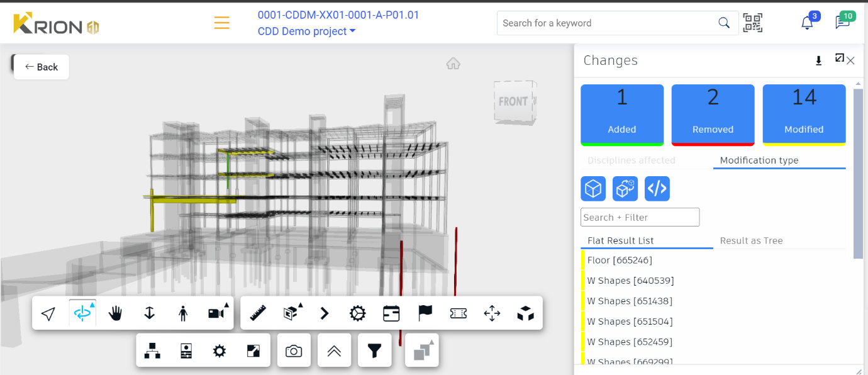Toggle the Added changes filter tile
The width and height of the screenshot is (868, 375).
coord(622,115)
